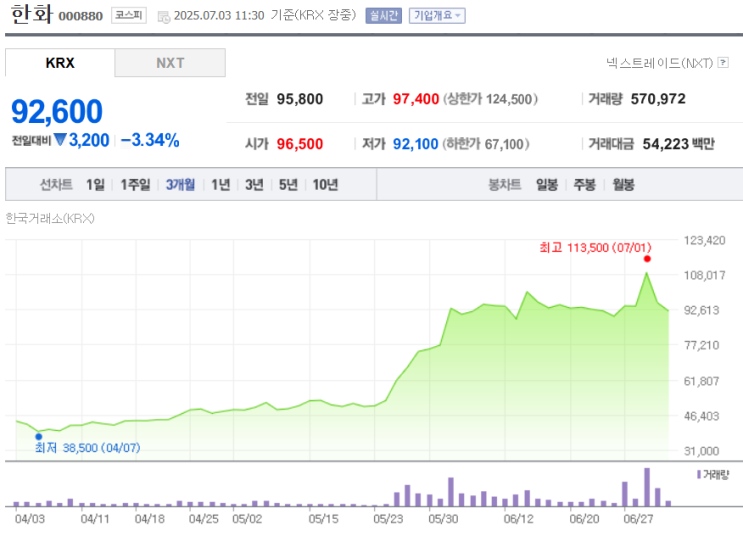This screenshot has height=536, width=743.
Task: Click the 상한가 124,500 text
Action: click(490, 99)
